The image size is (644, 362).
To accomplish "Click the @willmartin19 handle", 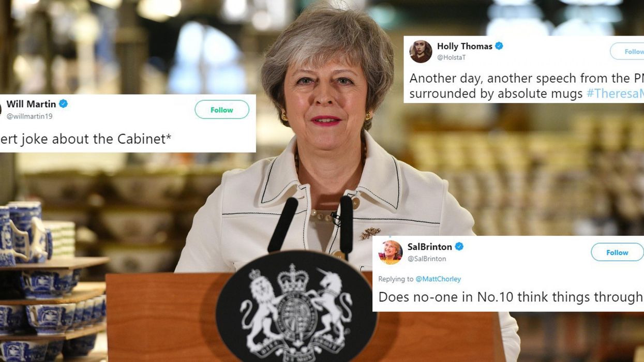I will (x=29, y=116).
